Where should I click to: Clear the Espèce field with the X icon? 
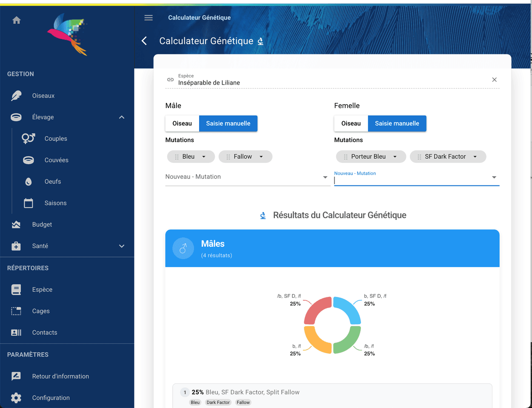tap(494, 80)
